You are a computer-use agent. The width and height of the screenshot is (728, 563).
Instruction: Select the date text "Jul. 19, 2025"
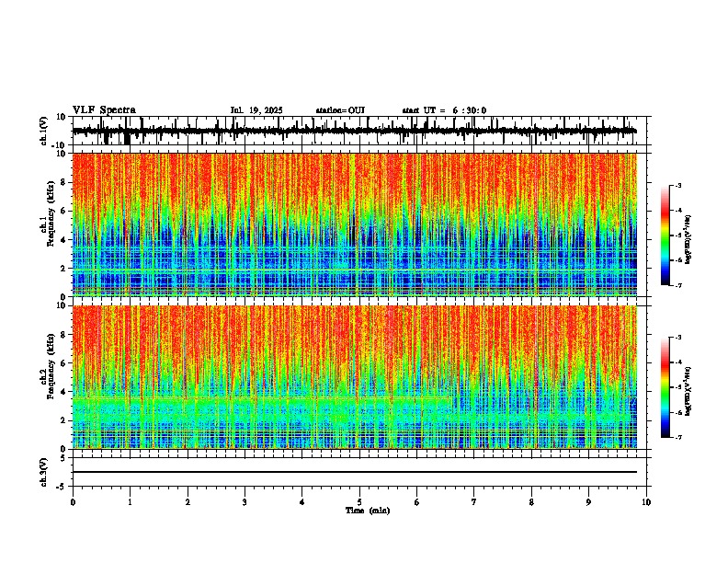(x=256, y=110)
